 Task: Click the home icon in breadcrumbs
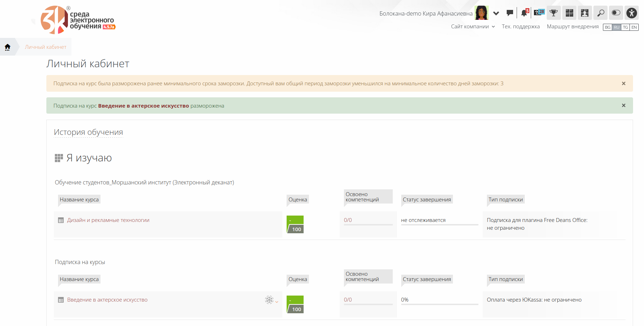coord(7,47)
